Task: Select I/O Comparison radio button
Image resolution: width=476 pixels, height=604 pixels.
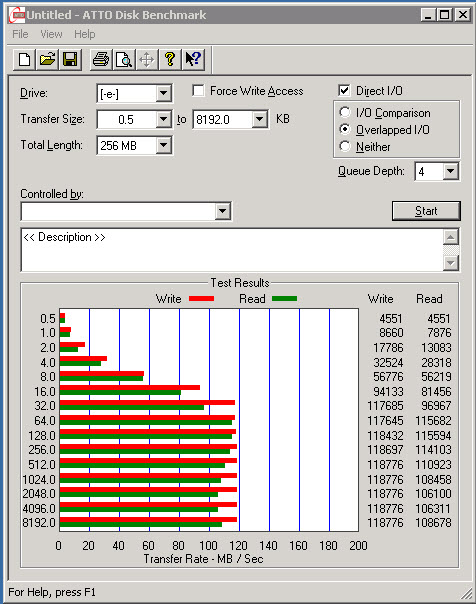Action: click(345, 112)
